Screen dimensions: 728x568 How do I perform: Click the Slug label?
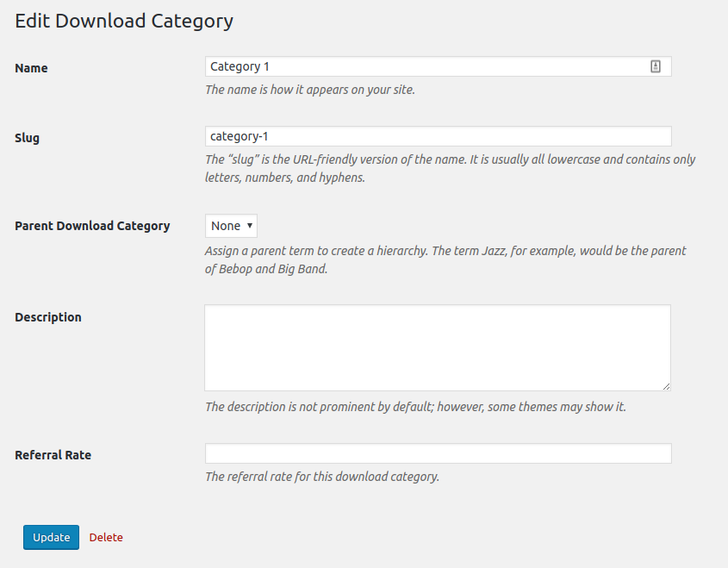point(27,138)
